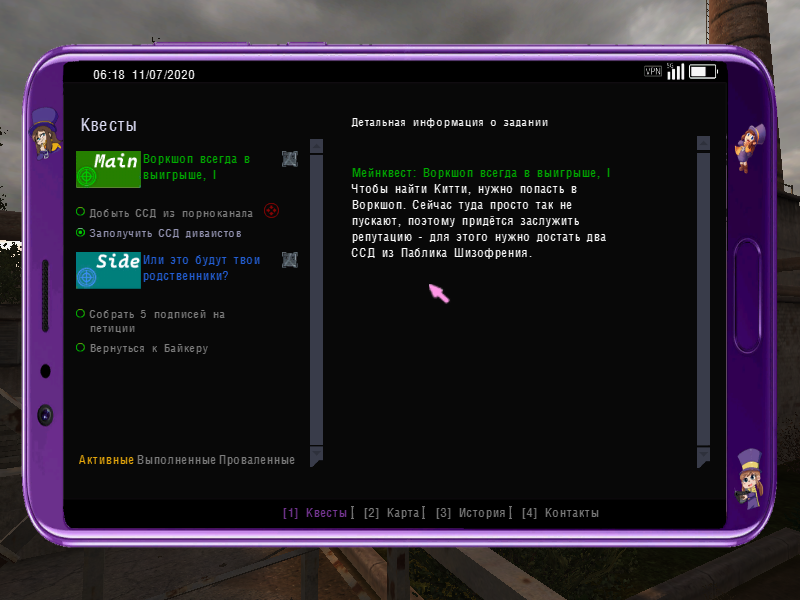
Task: Show Выполненные quests
Action: coord(176,460)
